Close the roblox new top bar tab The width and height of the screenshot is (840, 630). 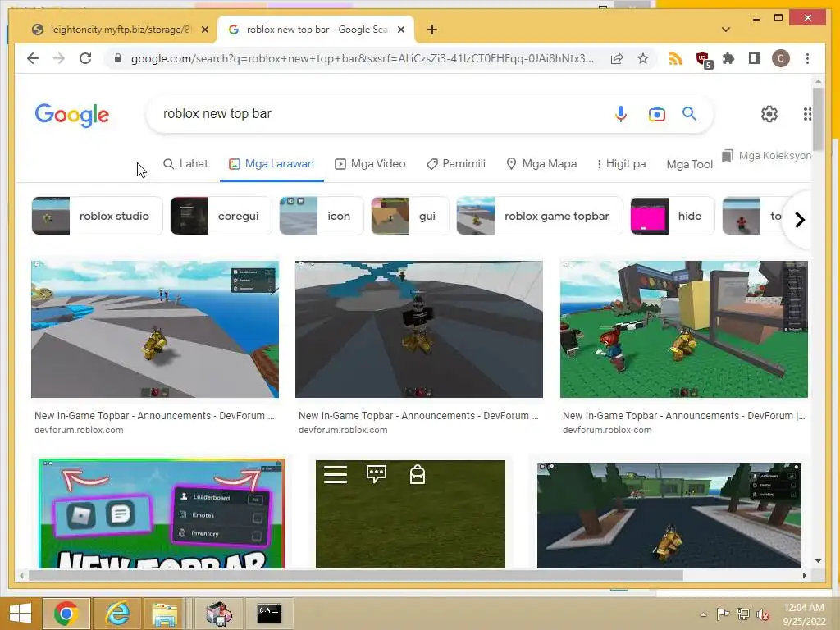pyautogui.click(x=400, y=30)
